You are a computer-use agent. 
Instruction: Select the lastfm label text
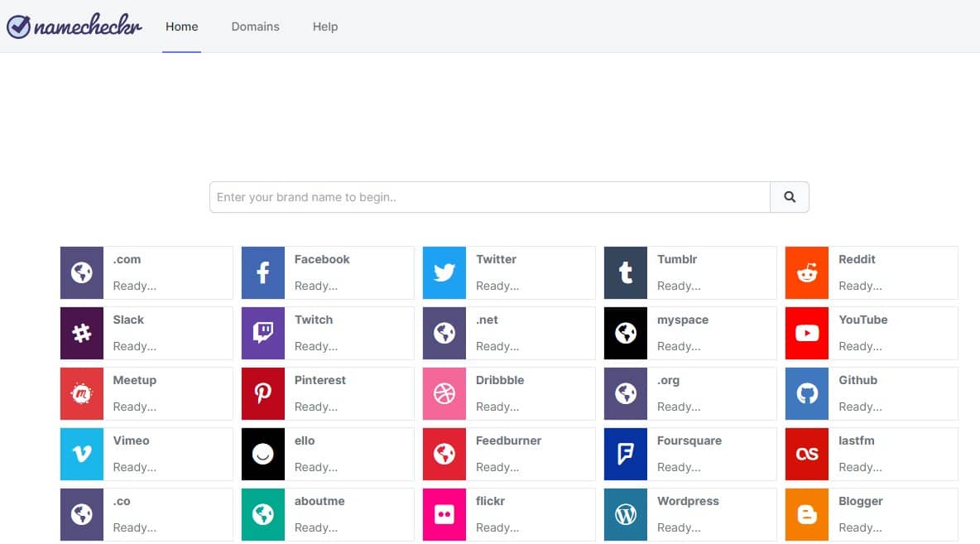(x=856, y=440)
